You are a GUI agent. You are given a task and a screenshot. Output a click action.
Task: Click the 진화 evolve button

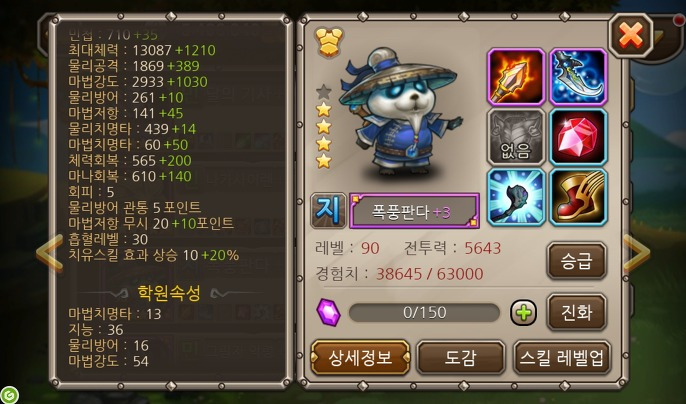coord(577,312)
